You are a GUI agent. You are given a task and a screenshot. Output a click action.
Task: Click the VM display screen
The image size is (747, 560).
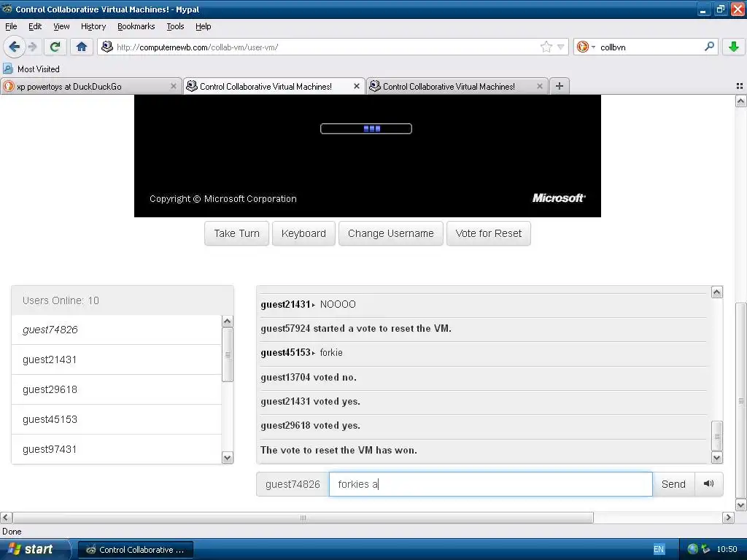point(368,156)
